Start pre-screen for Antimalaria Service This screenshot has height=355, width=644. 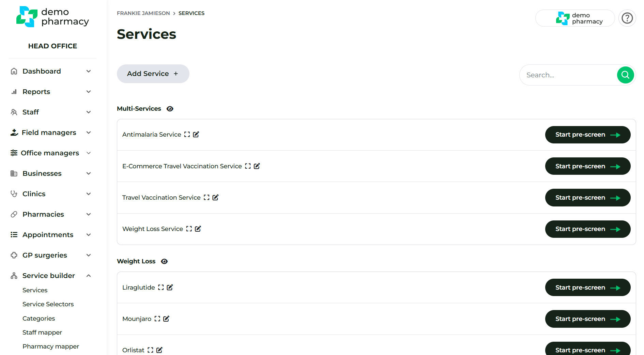(587, 135)
